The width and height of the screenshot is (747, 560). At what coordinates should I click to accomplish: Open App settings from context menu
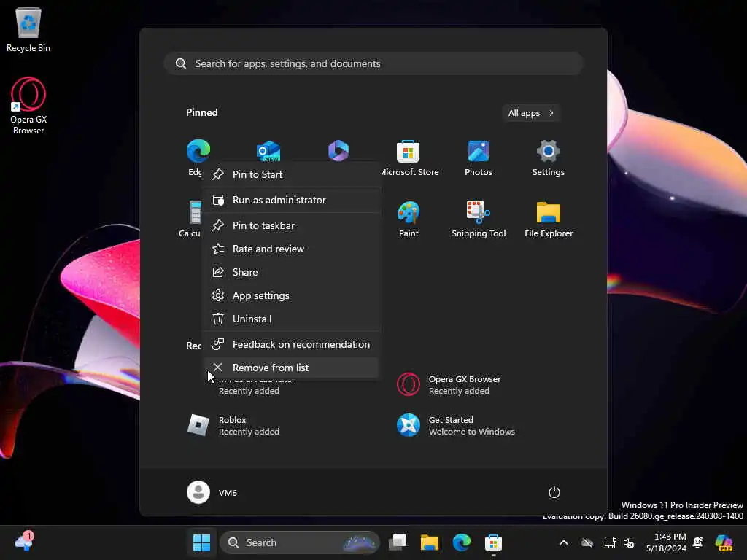coord(292,295)
